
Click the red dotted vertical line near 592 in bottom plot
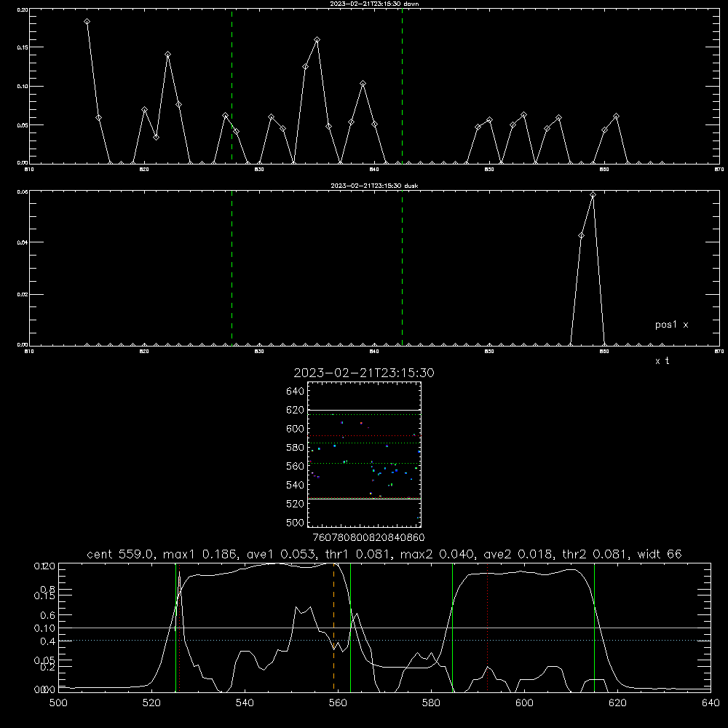click(488, 627)
